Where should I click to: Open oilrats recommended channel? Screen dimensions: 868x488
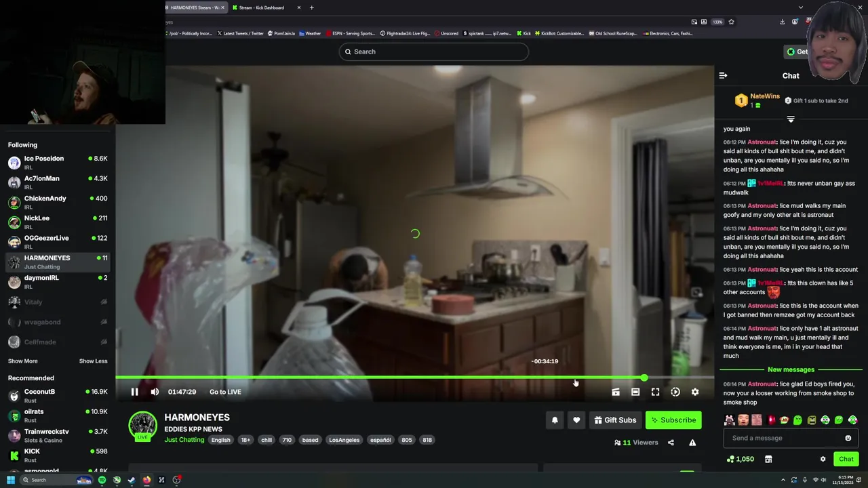(x=58, y=415)
